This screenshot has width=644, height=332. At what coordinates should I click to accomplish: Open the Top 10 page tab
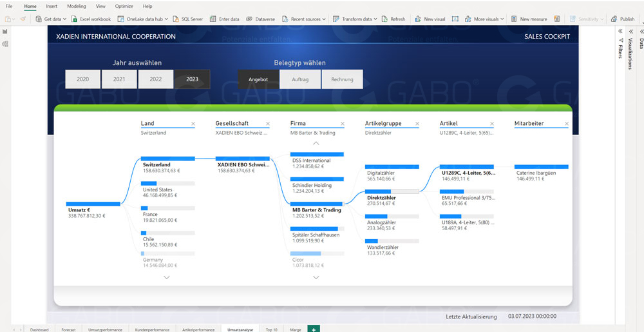click(x=272, y=329)
